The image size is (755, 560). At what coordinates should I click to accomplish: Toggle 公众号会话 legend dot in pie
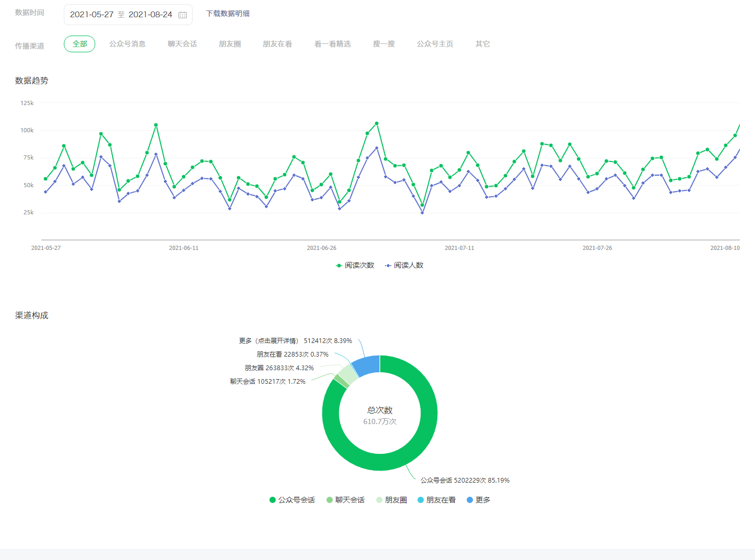pos(273,500)
